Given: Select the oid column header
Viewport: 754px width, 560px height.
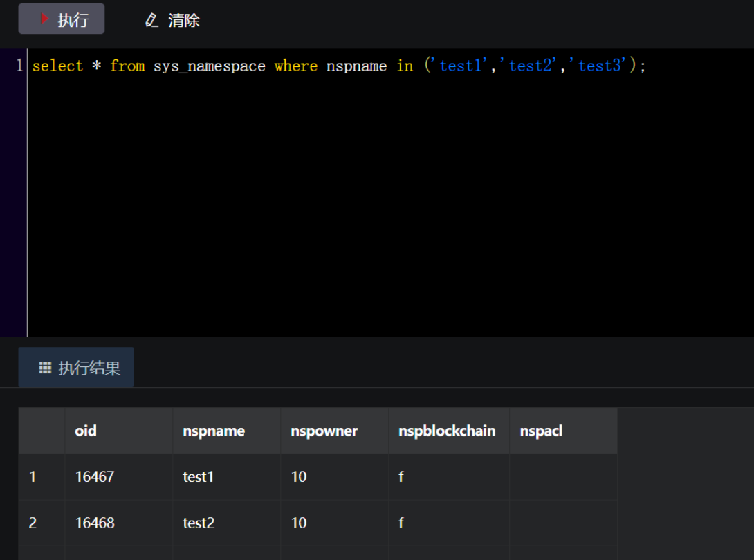Looking at the screenshot, I should pyautogui.click(x=86, y=431).
